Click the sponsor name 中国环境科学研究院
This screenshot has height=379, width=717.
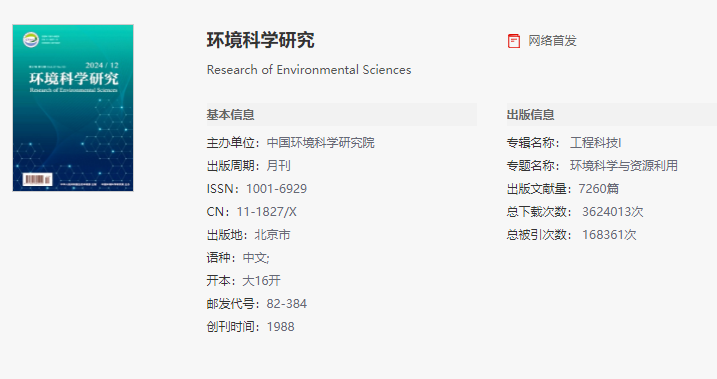[321, 143]
